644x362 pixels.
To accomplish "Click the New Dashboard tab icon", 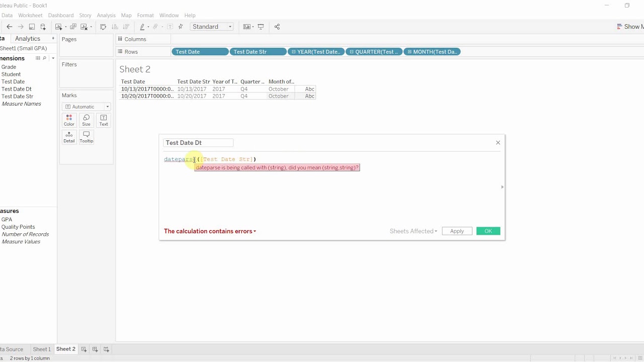I will point(95,349).
